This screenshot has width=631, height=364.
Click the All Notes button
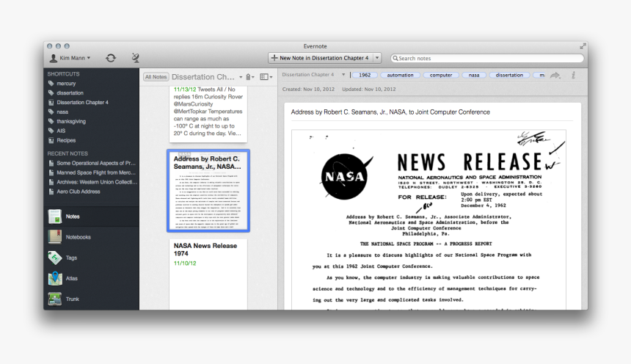coord(156,77)
